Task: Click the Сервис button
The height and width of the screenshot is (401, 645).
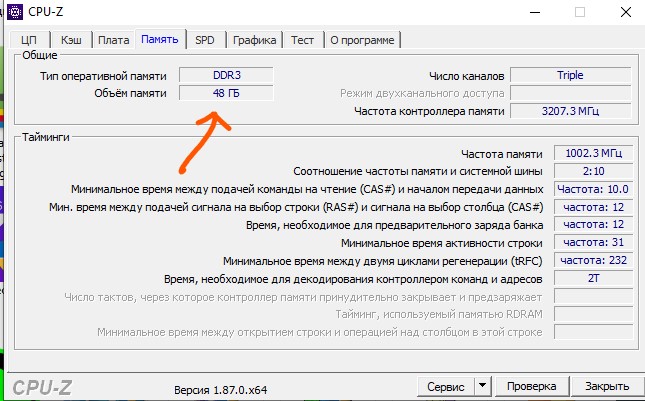Action: pyautogui.click(x=445, y=387)
